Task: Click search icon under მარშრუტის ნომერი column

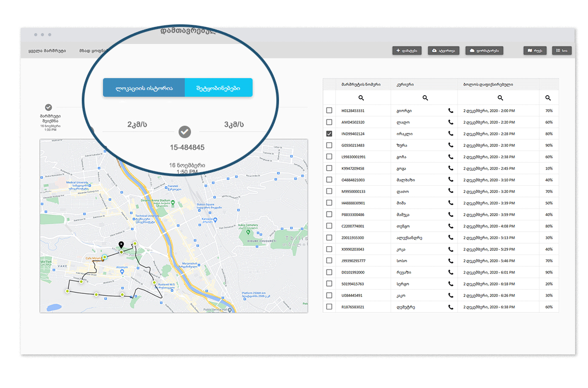Action: (361, 98)
